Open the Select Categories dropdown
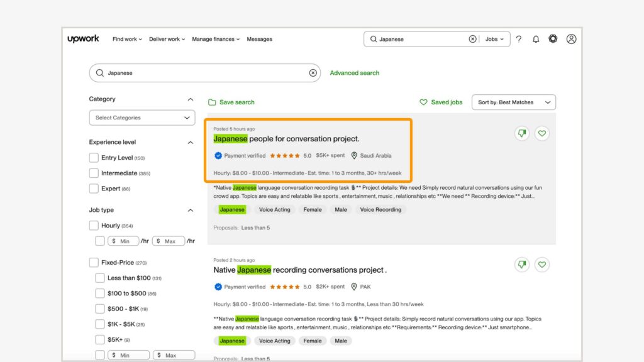Viewport: 644px width, 362px height. (x=142, y=118)
